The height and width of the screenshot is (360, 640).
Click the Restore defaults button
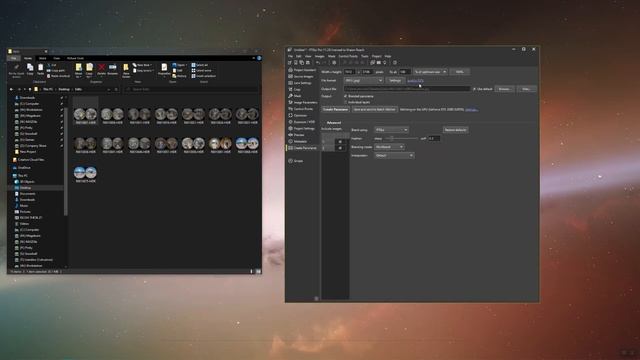tap(456, 130)
